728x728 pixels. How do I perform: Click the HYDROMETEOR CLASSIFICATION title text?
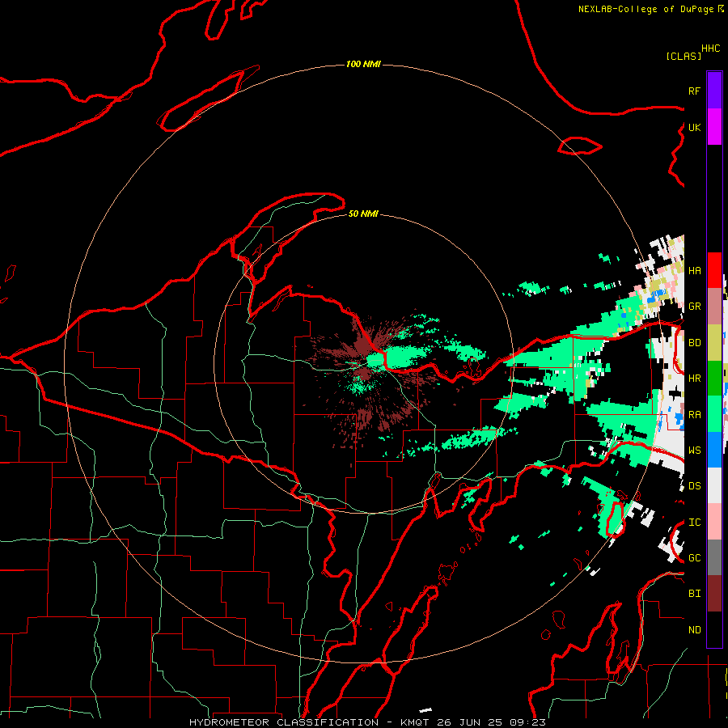[x=284, y=722]
